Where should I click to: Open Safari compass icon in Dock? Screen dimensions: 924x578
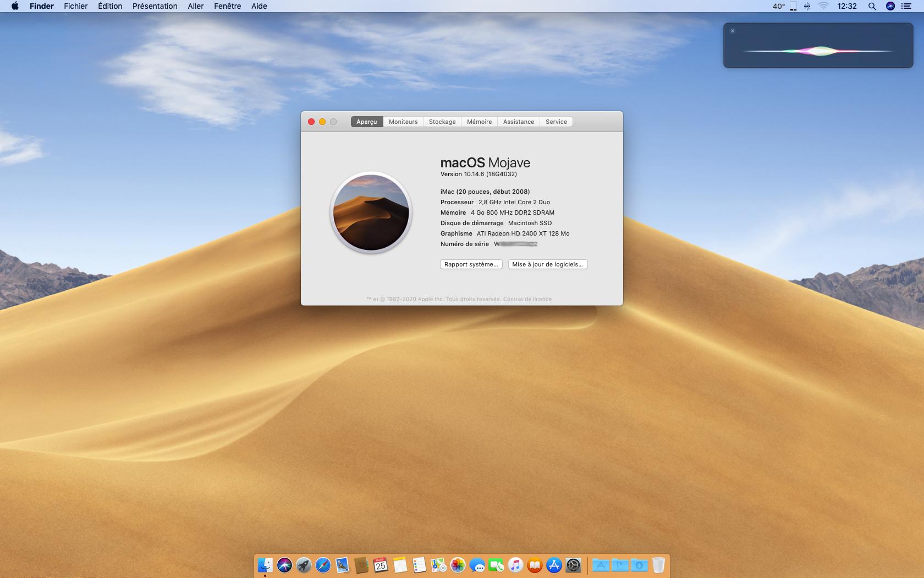point(323,565)
